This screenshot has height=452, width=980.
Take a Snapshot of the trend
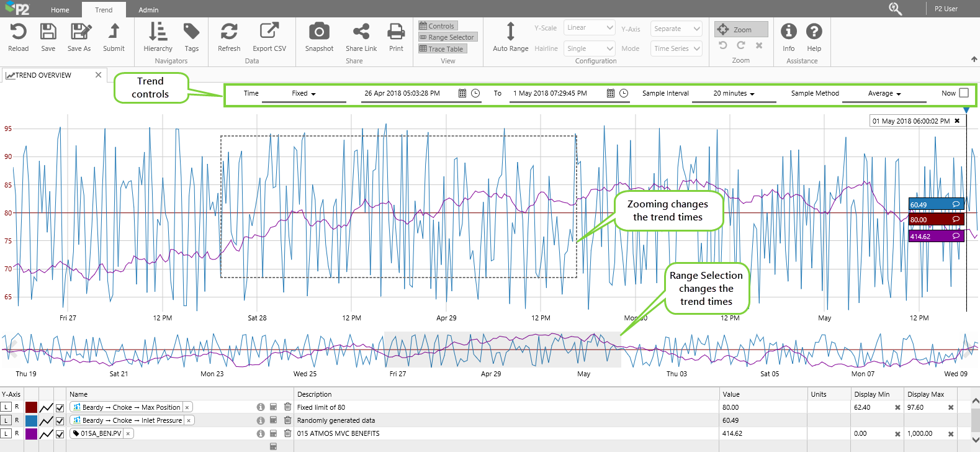(319, 32)
